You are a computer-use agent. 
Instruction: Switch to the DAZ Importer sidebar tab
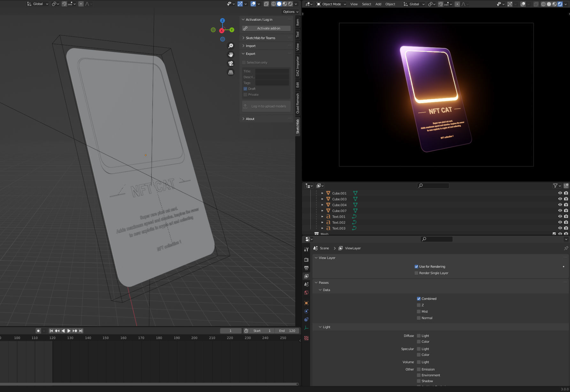click(x=298, y=66)
